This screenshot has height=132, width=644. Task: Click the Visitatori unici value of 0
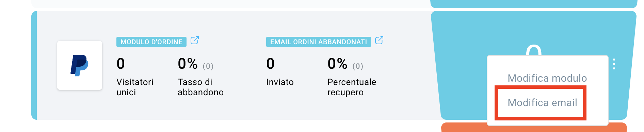121,64
